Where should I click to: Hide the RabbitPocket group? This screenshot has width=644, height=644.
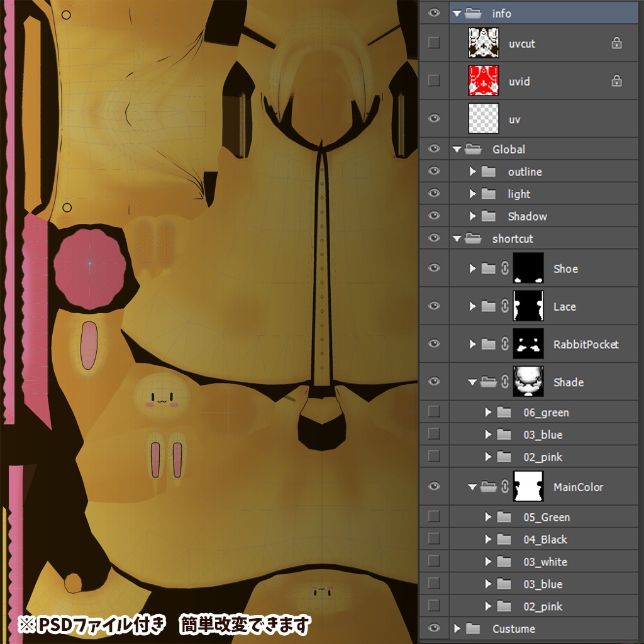click(434, 343)
